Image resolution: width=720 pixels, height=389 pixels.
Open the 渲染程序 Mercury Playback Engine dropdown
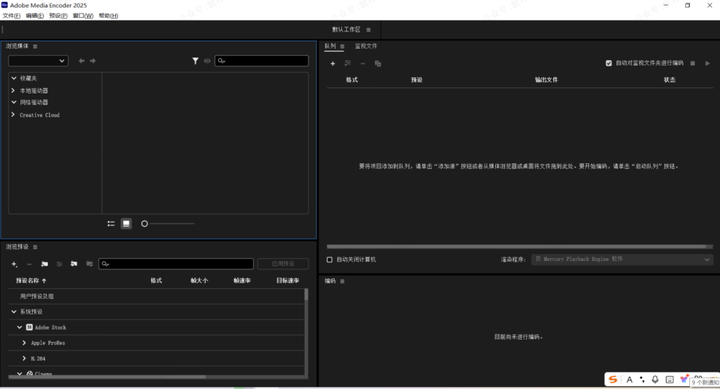(x=622, y=259)
